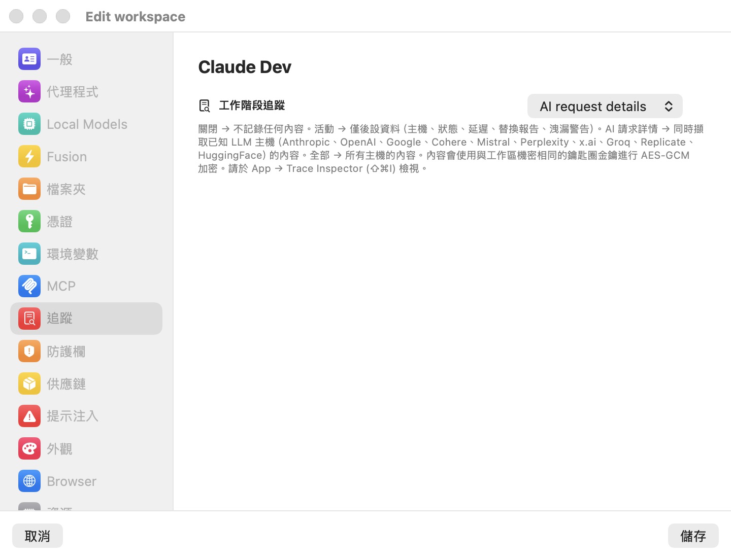This screenshot has height=560, width=731.
Task: Switch to the 代理程式 section
Action: point(86,92)
